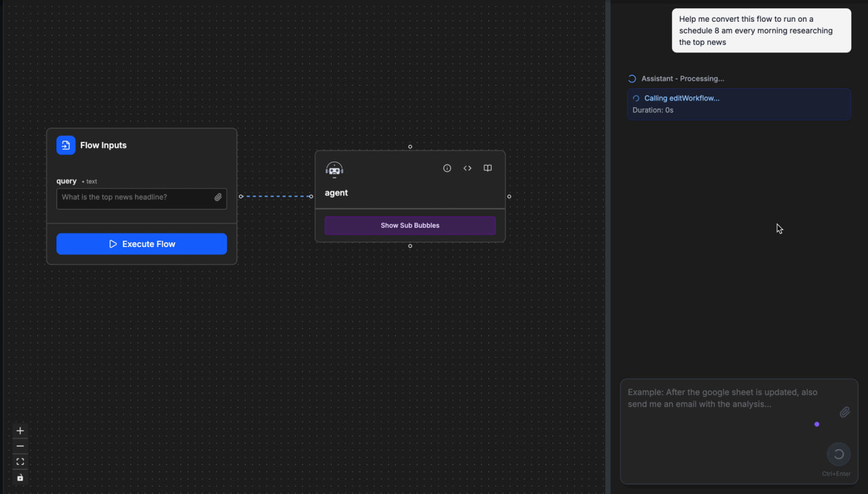
Task: Open the info icon on agent node
Action: coord(447,168)
